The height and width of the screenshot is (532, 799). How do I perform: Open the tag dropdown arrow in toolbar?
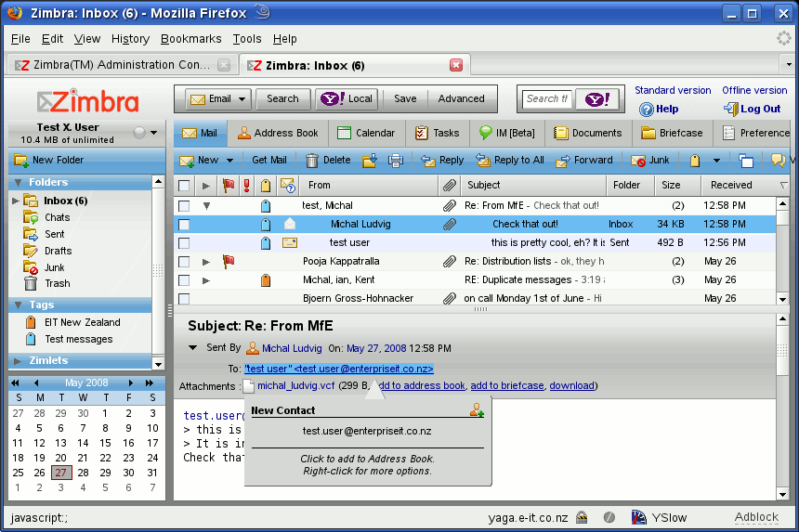(x=716, y=161)
